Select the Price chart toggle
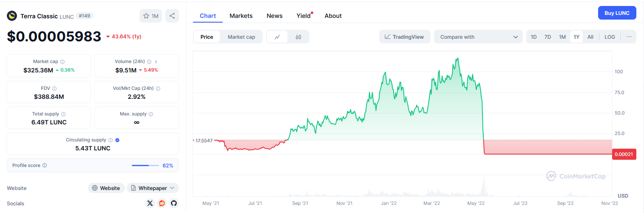Image resolution: width=644 pixels, height=213 pixels. click(207, 37)
